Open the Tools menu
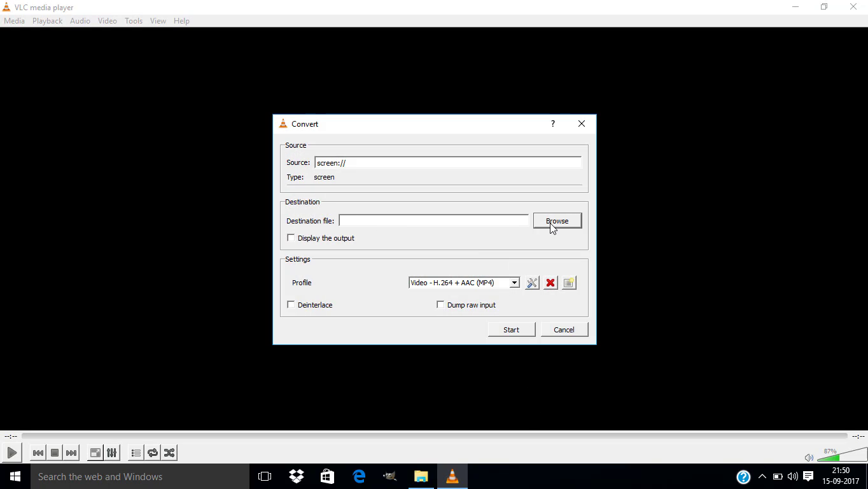868x489 pixels. click(133, 20)
